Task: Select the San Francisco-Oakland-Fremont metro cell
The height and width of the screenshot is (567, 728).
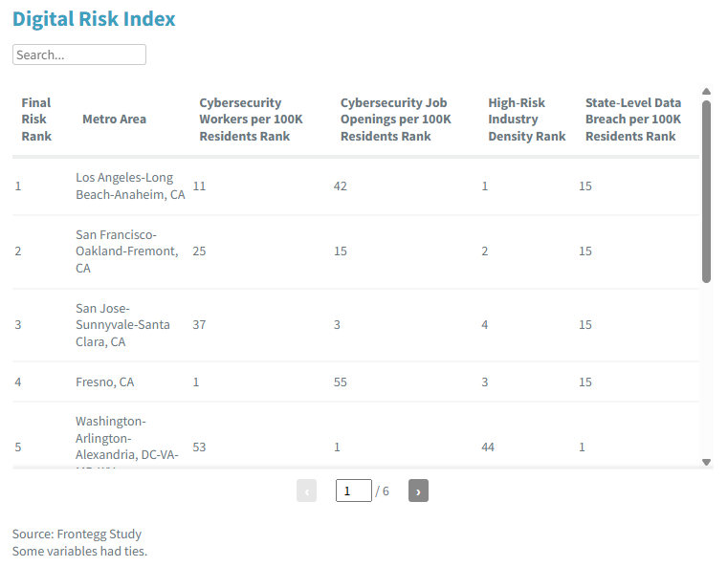Action: pyautogui.click(x=126, y=251)
